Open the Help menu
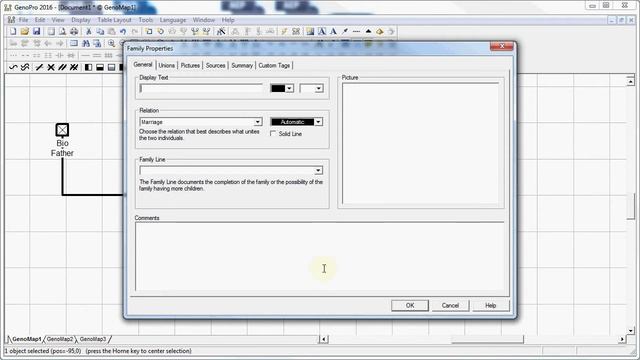Screen dimensions: 640x360 228,20
